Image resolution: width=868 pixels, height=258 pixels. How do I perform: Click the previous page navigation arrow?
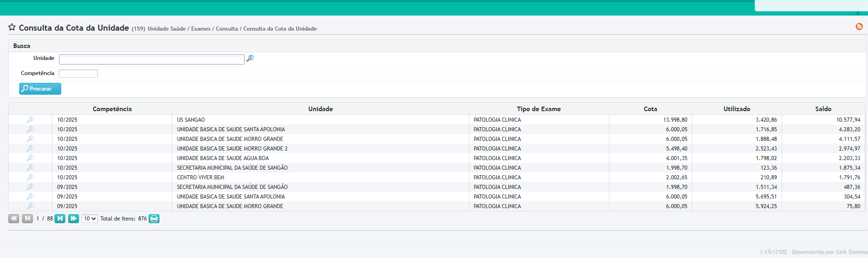click(27, 219)
